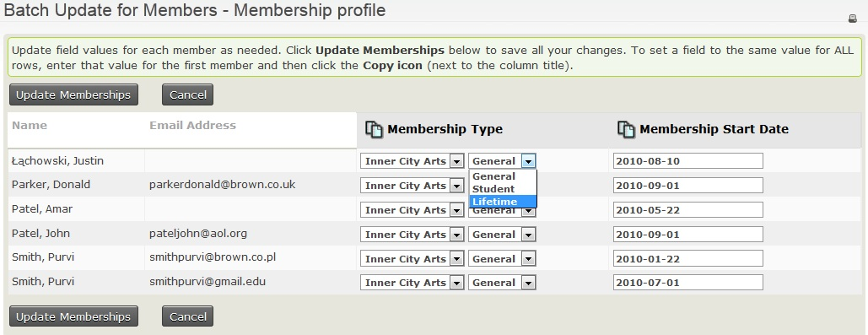Viewport: 868px width, 335px height.
Task: Open General type dropdown for John Patel
Action: [x=502, y=235]
